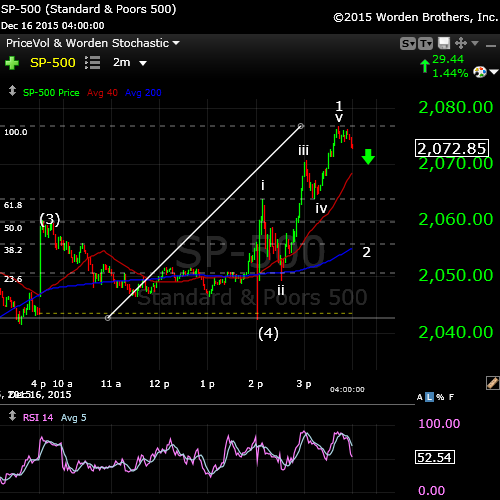
Task: Open the PriceVol & Worden Stochastic layout menu
Action: pos(93,43)
